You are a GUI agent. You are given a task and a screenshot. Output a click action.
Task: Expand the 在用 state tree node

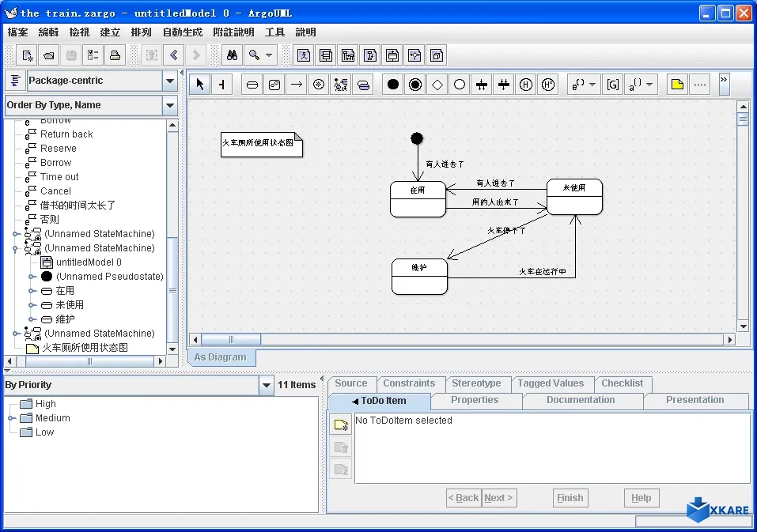point(32,291)
